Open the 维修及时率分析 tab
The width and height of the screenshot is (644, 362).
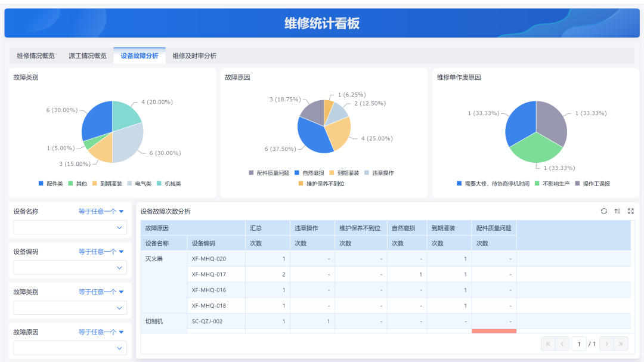194,55
